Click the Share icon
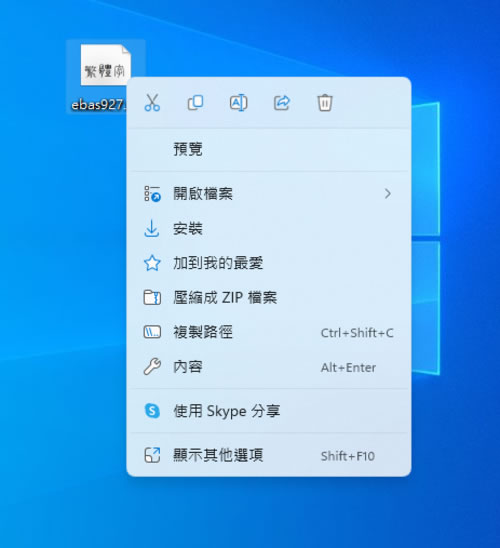Image resolution: width=500 pixels, height=548 pixels. click(x=282, y=103)
